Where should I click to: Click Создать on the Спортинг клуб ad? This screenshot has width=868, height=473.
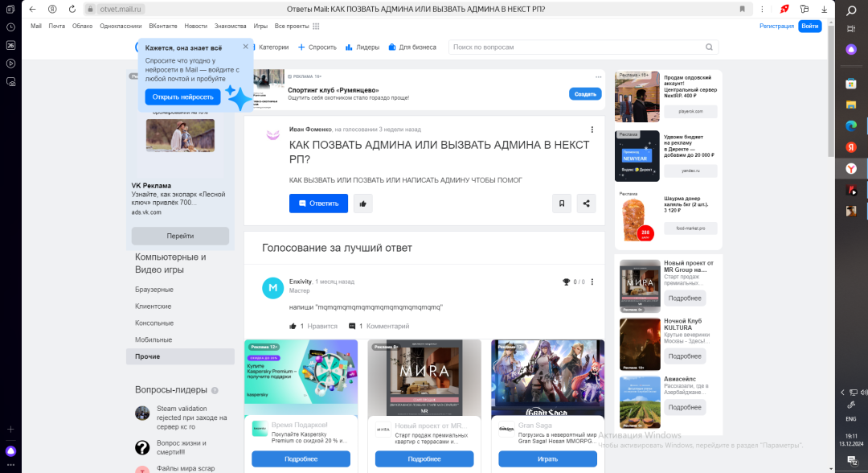(585, 94)
